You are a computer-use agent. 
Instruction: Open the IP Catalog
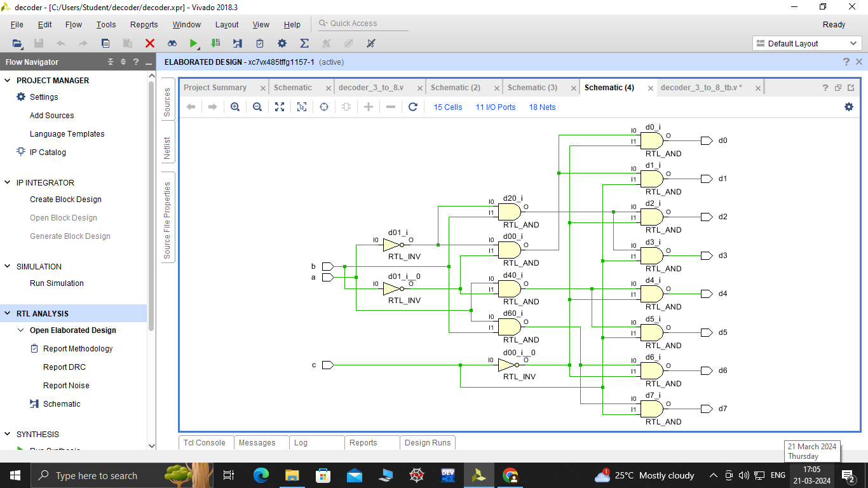(48, 152)
